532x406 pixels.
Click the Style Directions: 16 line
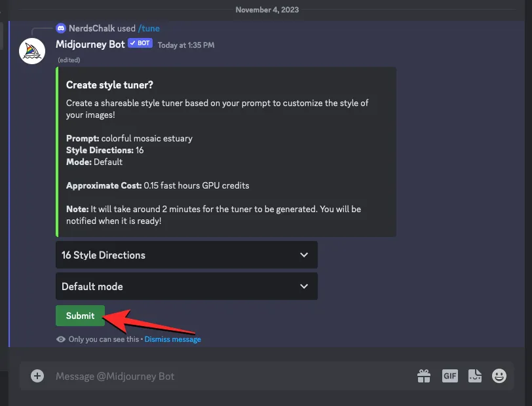click(x=105, y=150)
